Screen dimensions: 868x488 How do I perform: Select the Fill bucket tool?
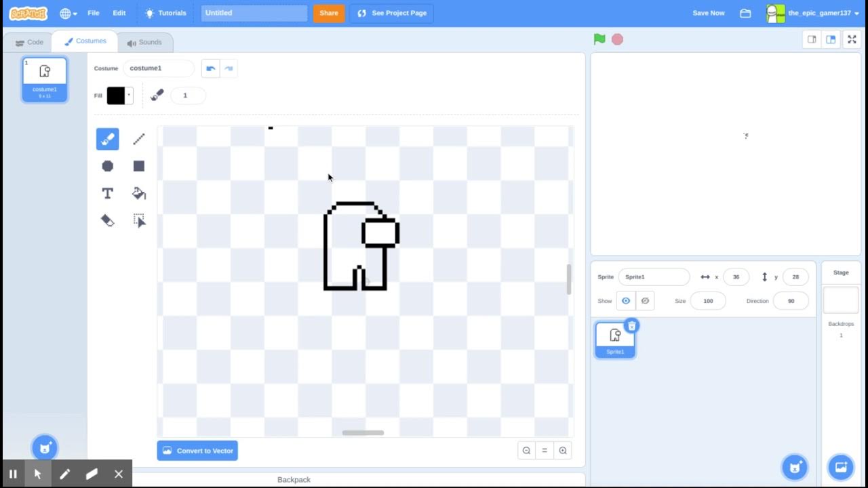(x=139, y=193)
